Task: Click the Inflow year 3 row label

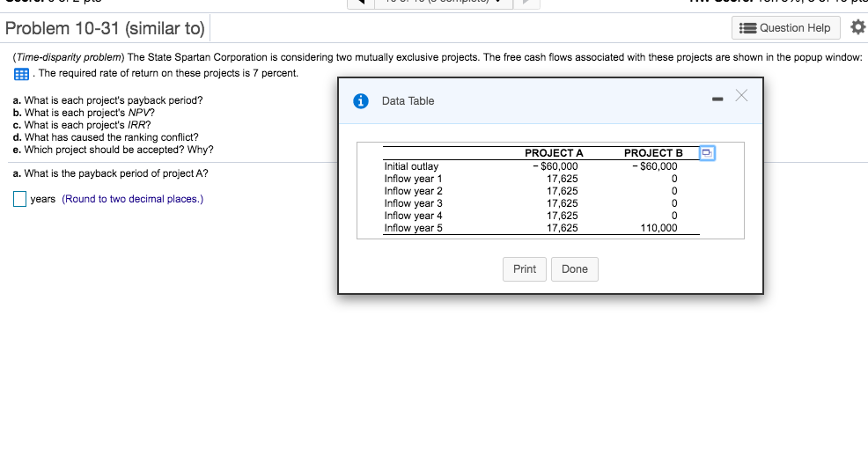Action: point(414,203)
